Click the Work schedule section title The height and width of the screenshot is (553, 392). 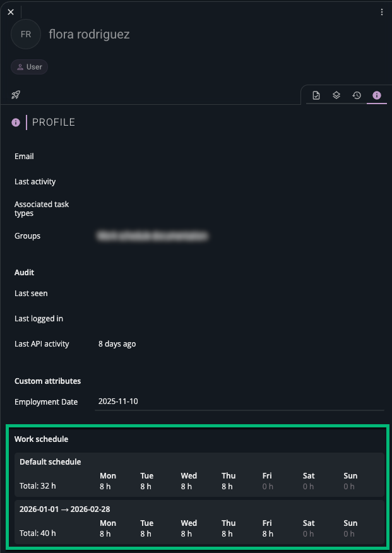point(40,439)
